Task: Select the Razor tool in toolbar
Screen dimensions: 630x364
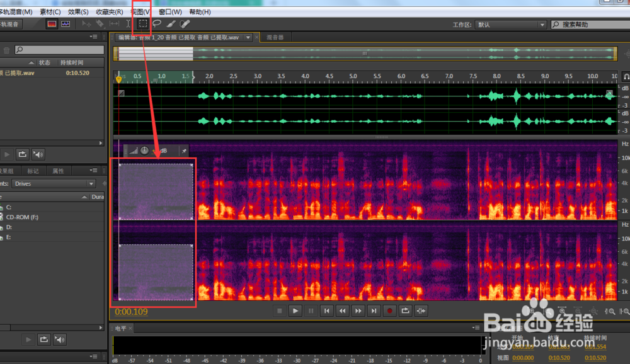Action: 100,24
